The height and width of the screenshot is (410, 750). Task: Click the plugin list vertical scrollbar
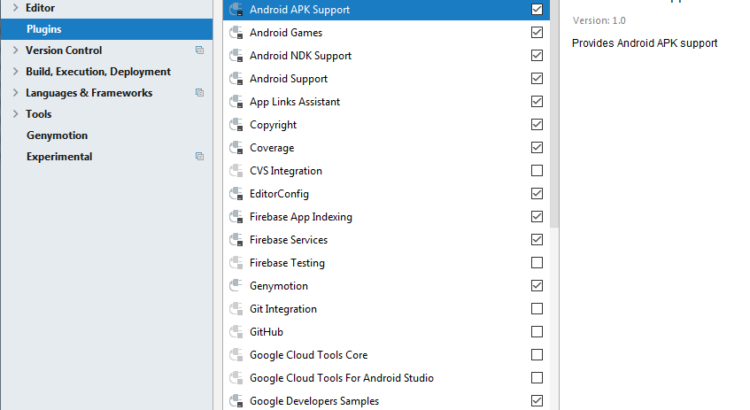tap(555, 120)
